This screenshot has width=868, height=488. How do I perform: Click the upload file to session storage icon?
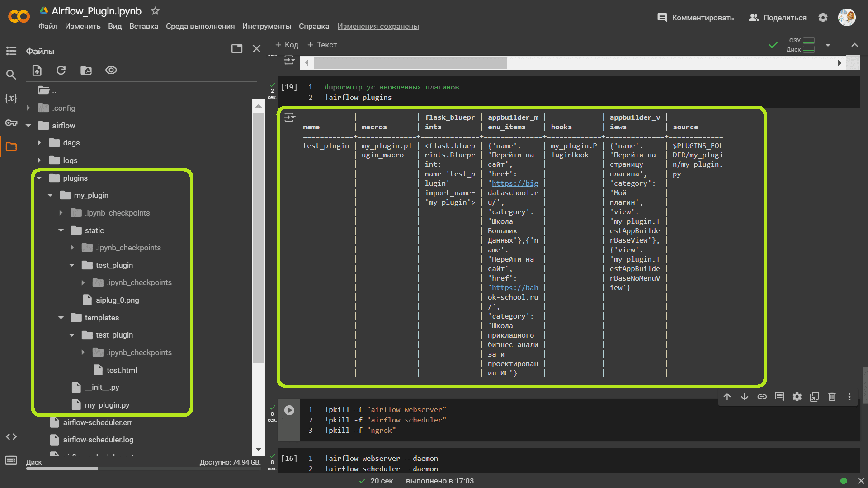37,70
